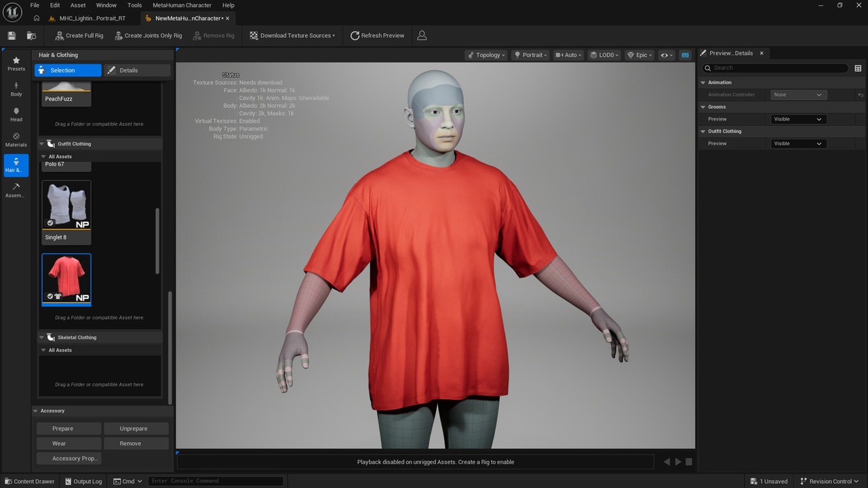Click the Wear button
Image resolution: width=868 pixels, height=488 pixels.
tap(68, 443)
